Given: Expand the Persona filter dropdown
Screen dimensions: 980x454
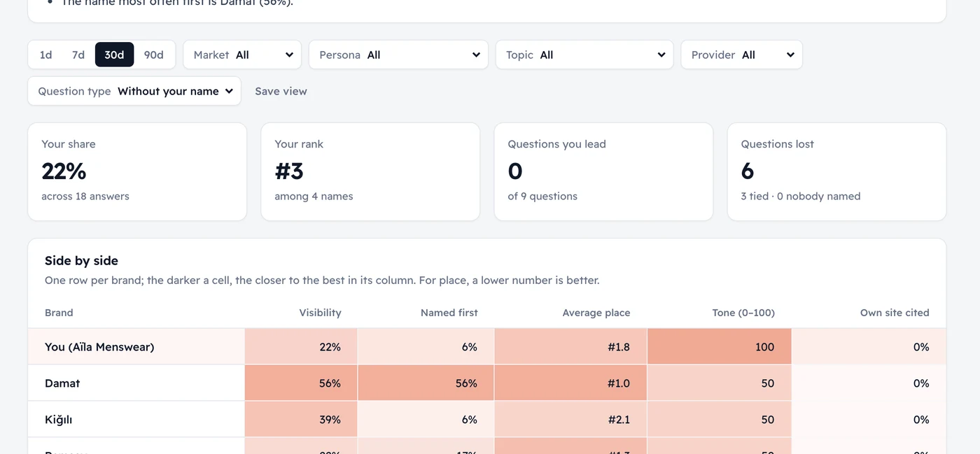Looking at the screenshot, I should [x=398, y=55].
